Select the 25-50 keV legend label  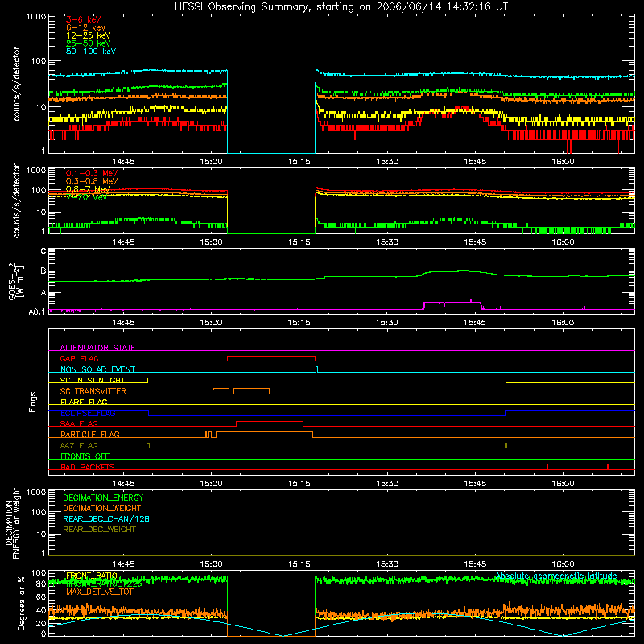89,43
